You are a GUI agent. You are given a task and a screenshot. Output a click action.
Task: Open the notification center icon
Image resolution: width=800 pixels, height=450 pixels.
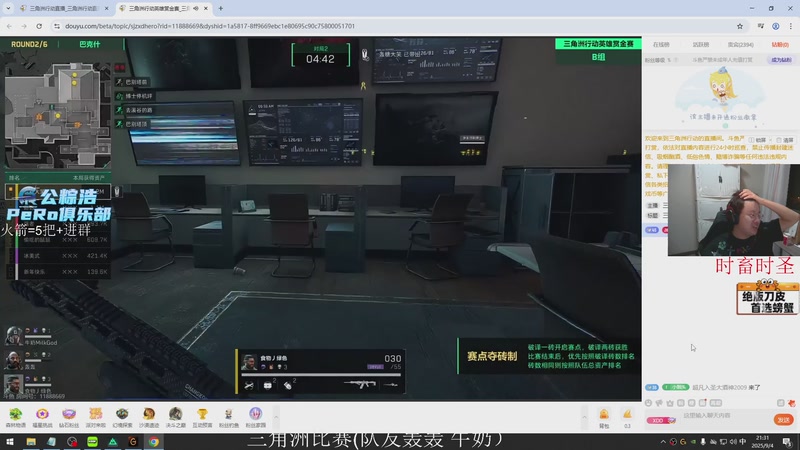pyautogui.click(x=788, y=442)
